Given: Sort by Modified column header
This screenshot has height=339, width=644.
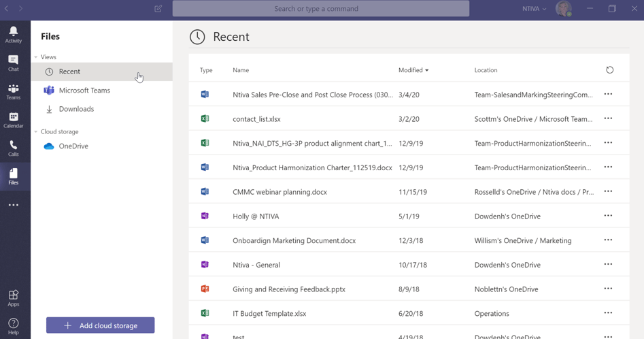Looking at the screenshot, I should pos(413,70).
